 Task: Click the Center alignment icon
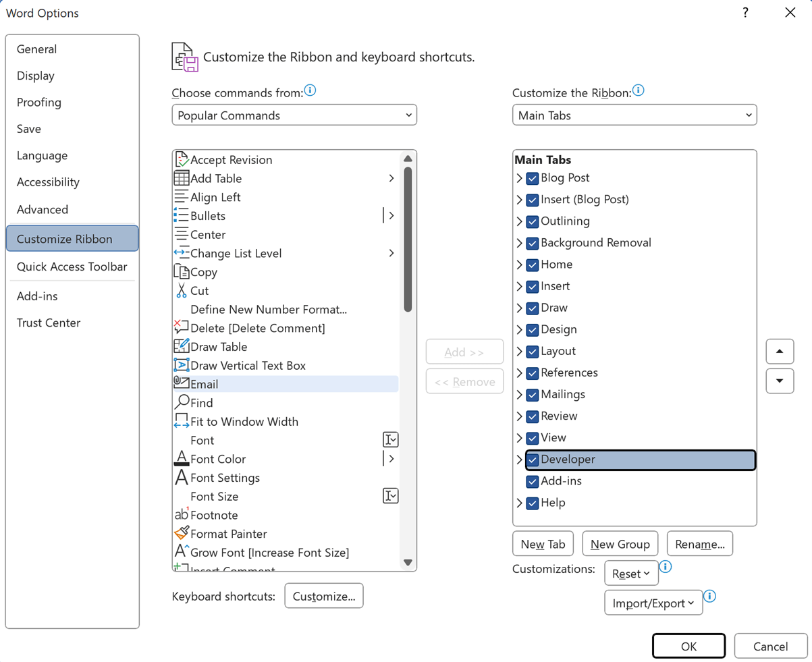pos(181,235)
